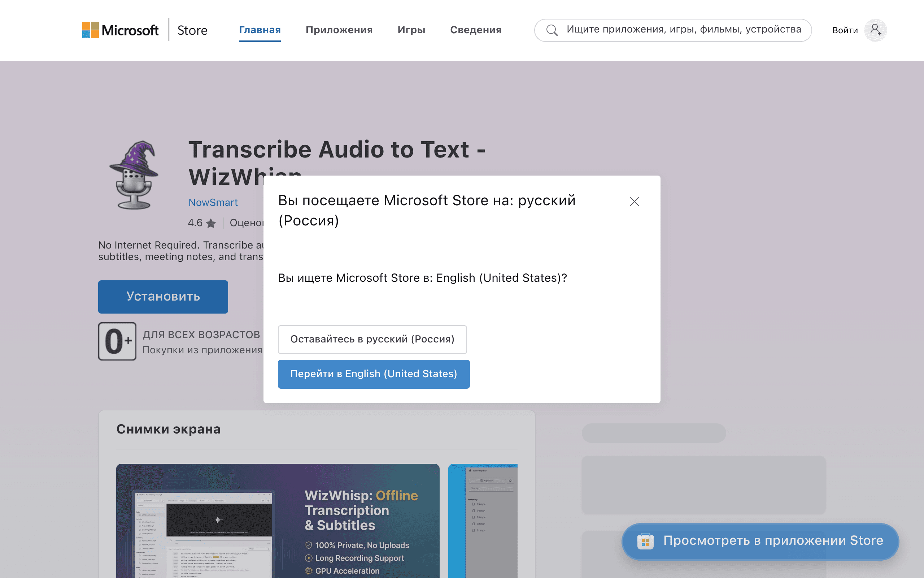924x578 pixels.
Task: Click the 0+ age rating badge
Action: (x=117, y=341)
